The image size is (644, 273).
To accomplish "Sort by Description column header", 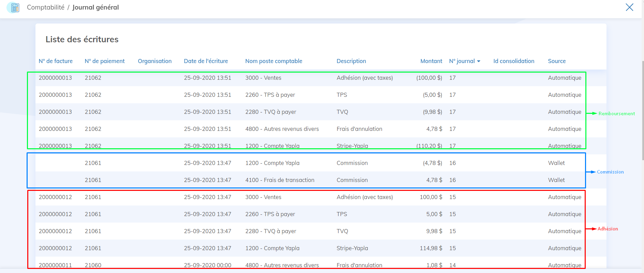I will (351, 61).
